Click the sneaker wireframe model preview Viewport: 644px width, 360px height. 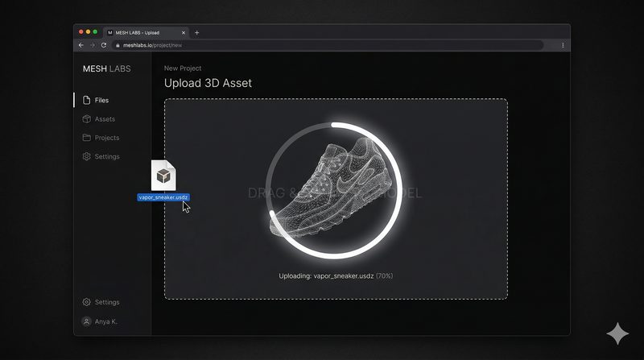[331, 188]
